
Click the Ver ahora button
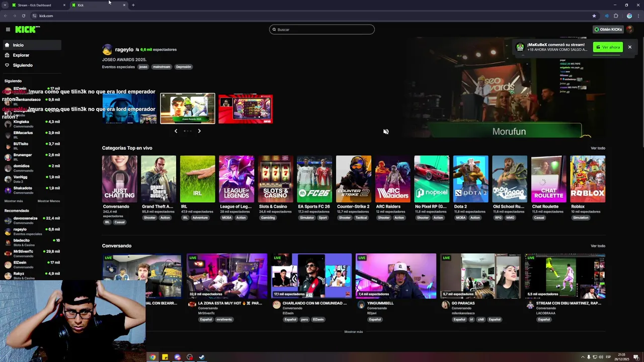(x=608, y=47)
